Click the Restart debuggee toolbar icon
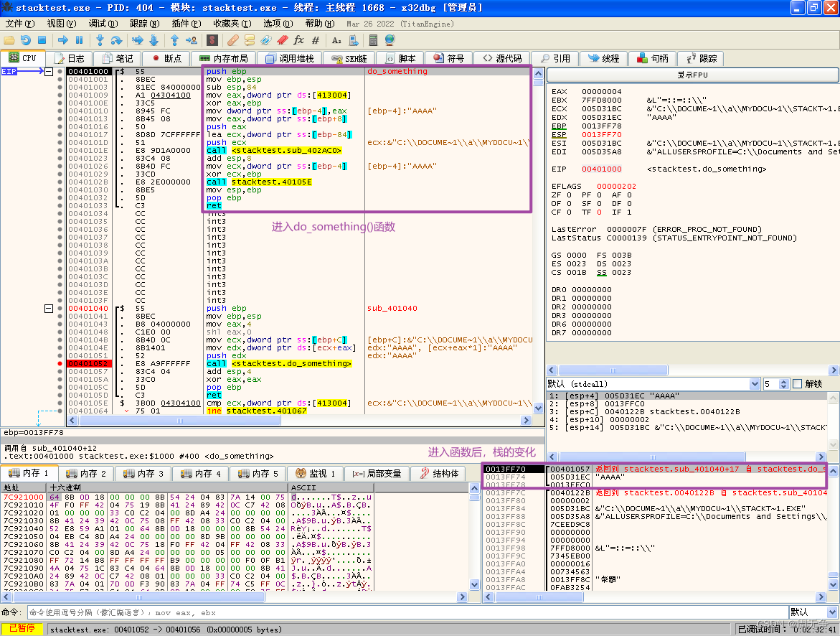 (x=26, y=40)
